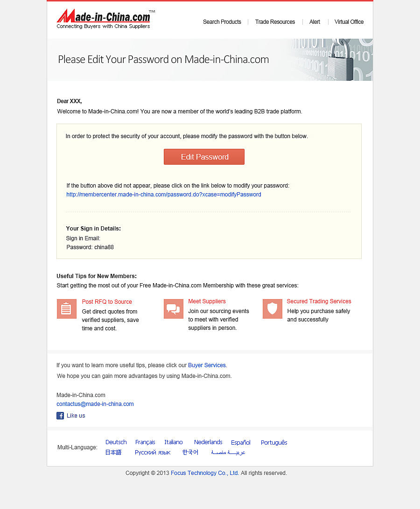The width and height of the screenshot is (420, 509).
Task: Open Search Products in top navigation
Action: pyautogui.click(x=222, y=22)
